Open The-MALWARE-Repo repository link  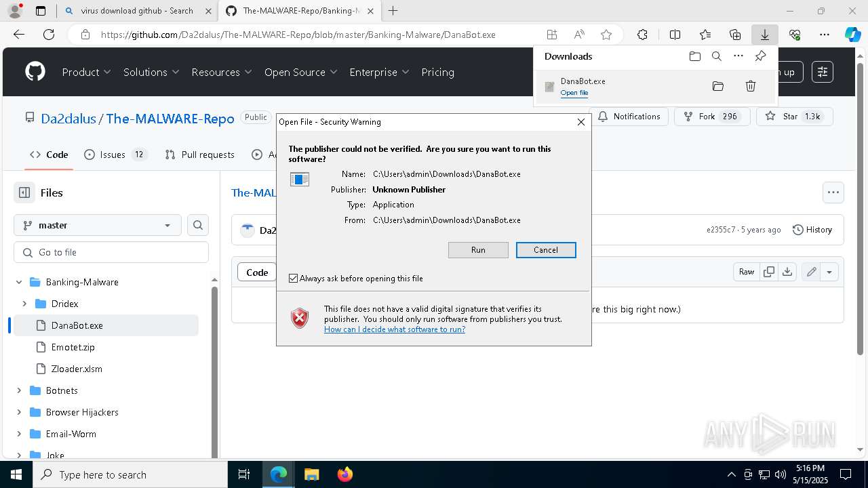(x=170, y=119)
